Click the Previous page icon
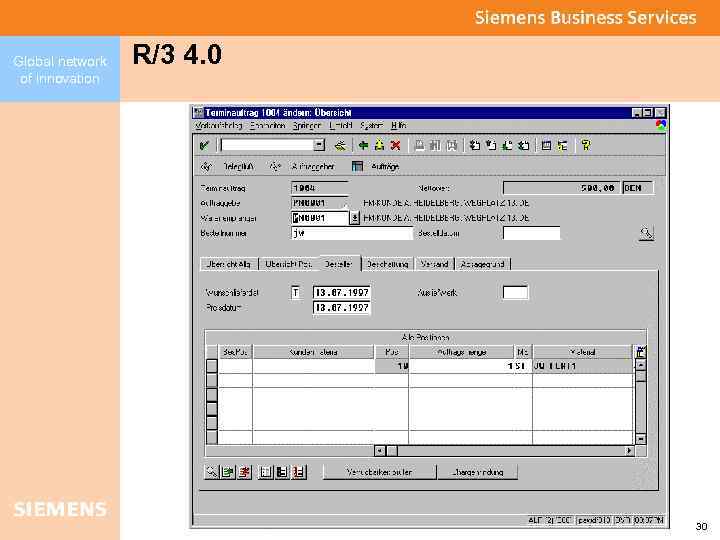The image size is (720, 540). tap(491, 146)
